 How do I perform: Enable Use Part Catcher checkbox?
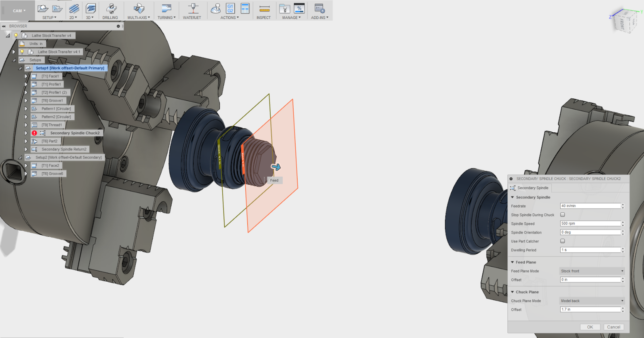coord(563,241)
